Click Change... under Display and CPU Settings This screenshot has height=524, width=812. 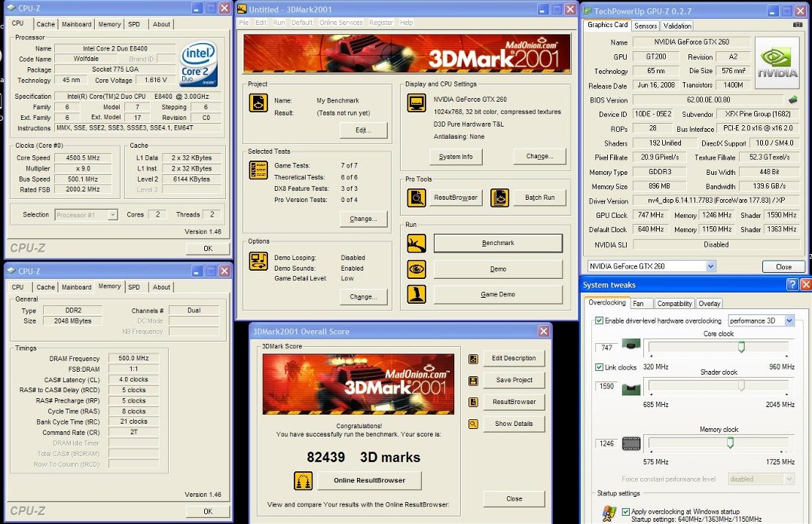539,156
